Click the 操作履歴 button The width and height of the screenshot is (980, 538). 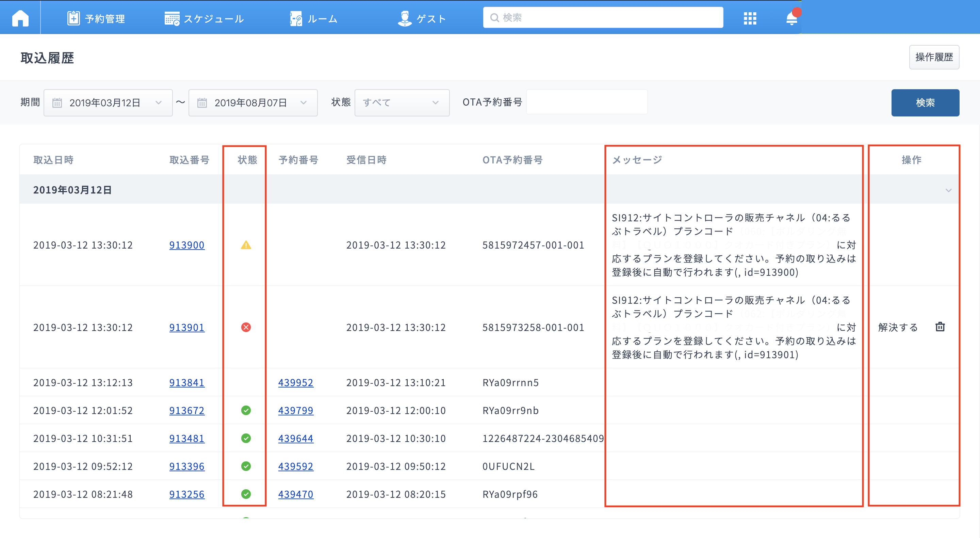pyautogui.click(x=934, y=57)
